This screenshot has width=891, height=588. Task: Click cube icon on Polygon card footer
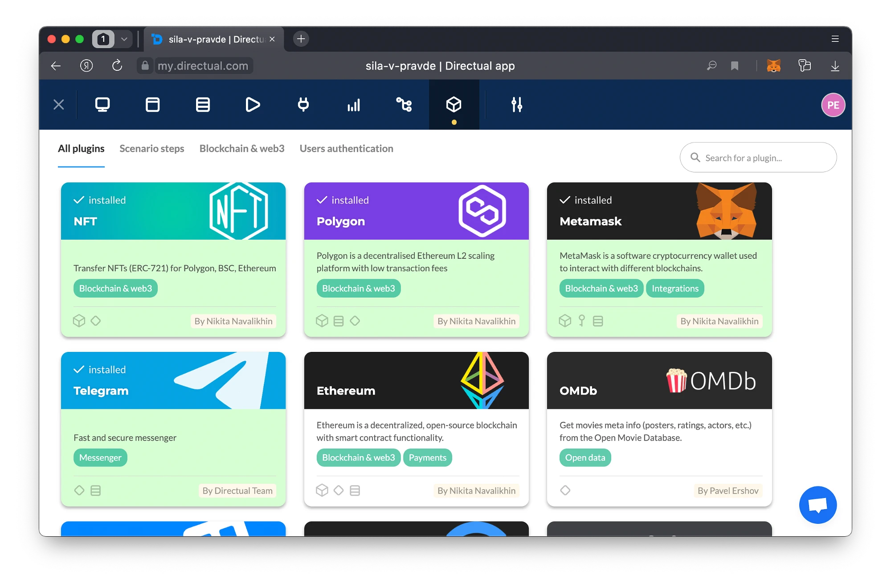point(322,321)
